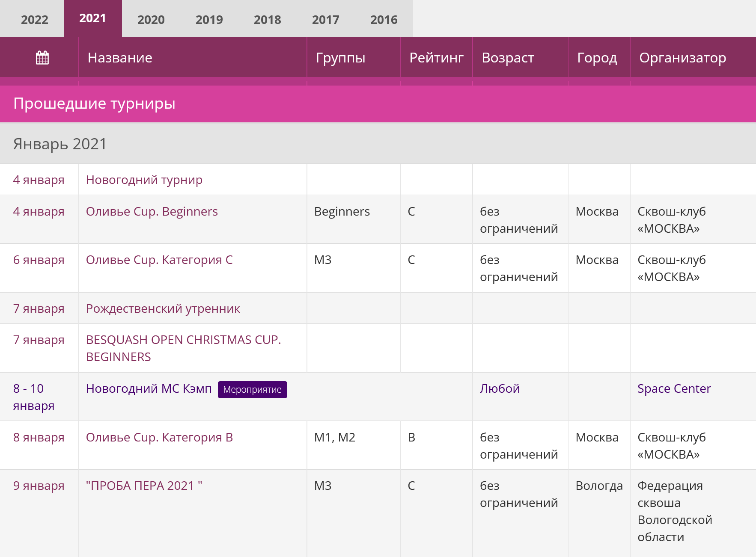The image size is (756, 557).
Task: Open Оливье Cup. Категория C tournament
Action: (159, 260)
